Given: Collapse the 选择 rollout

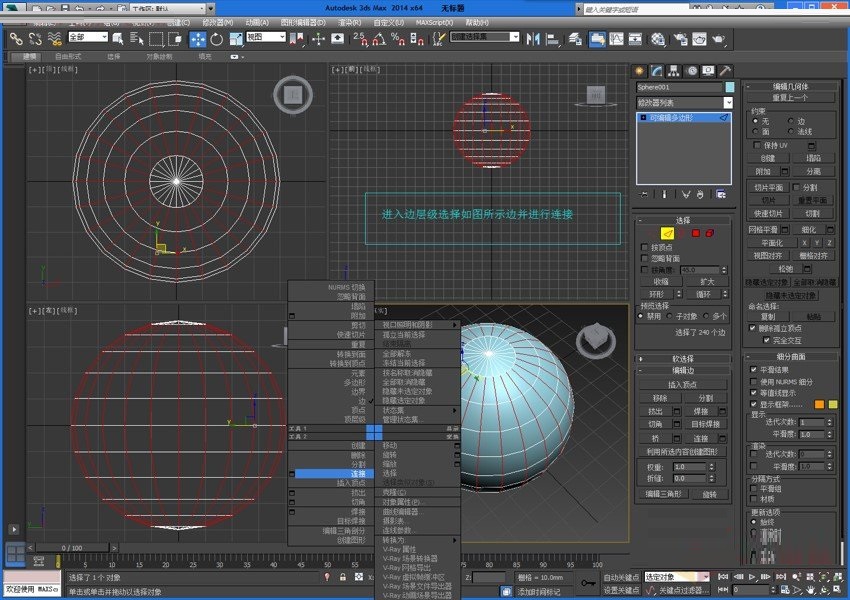Looking at the screenshot, I should (x=683, y=221).
